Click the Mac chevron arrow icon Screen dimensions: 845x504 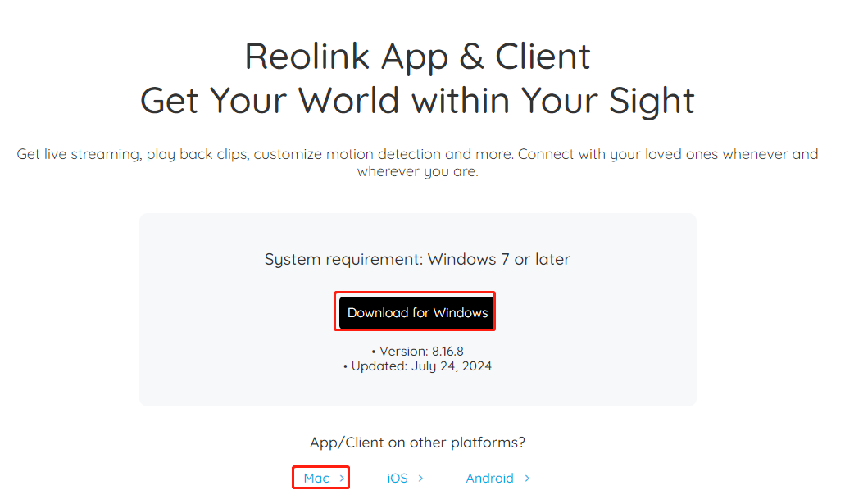click(x=342, y=478)
